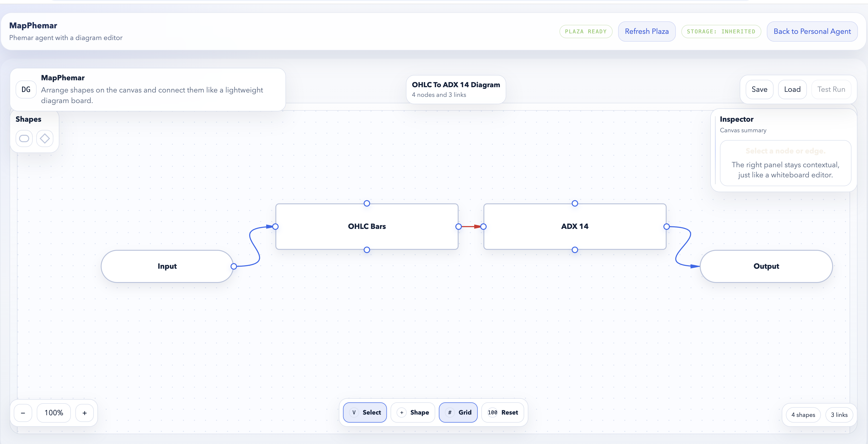Screen dimensions: 868x444
Task: Reset the canvas zoom to 100
Action: point(503,412)
